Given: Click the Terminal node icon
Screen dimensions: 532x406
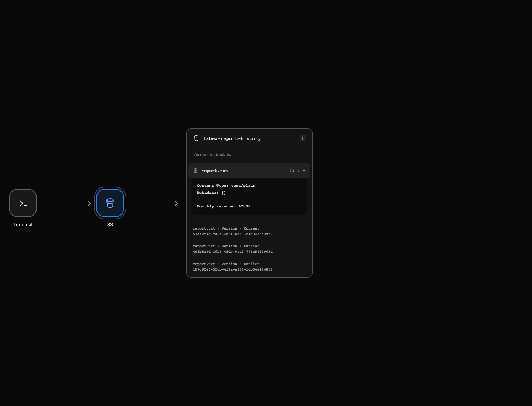Looking at the screenshot, I should (23, 203).
